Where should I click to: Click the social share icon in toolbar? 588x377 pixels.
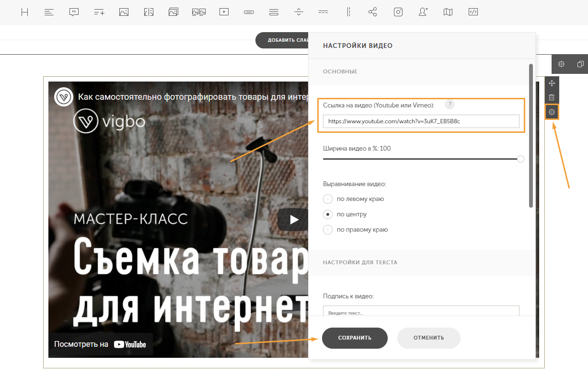(x=373, y=12)
